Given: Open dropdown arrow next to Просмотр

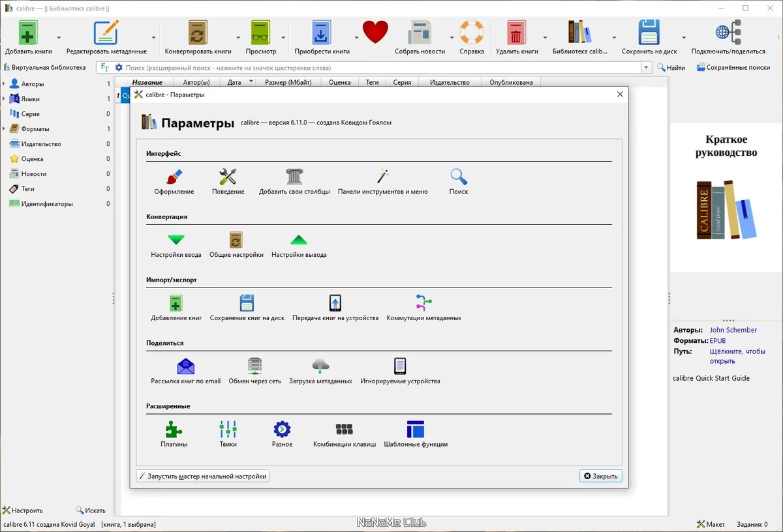Looking at the screenshot, I should pos(283,38).
